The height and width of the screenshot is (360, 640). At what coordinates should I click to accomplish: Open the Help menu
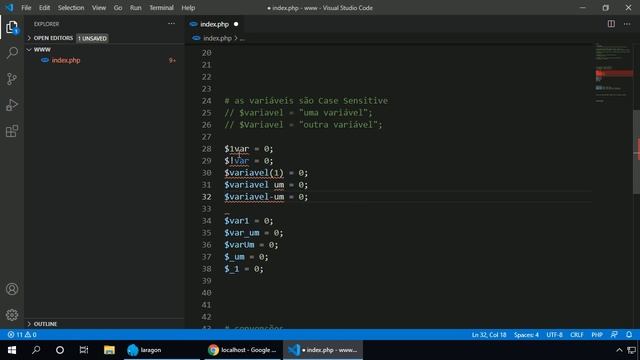[188, 8]
